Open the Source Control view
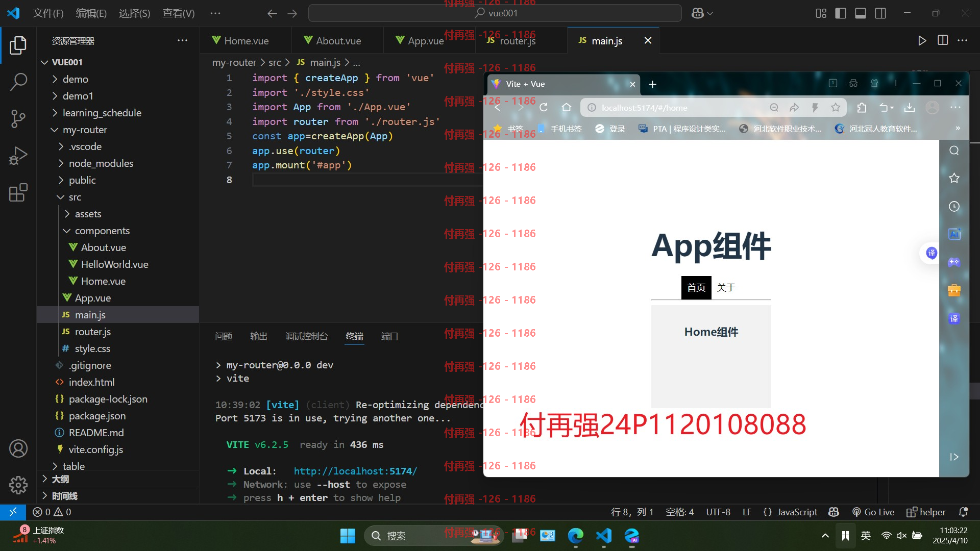Image resolution: width=980 pixels, height=551 pixels. coord(18,118)
